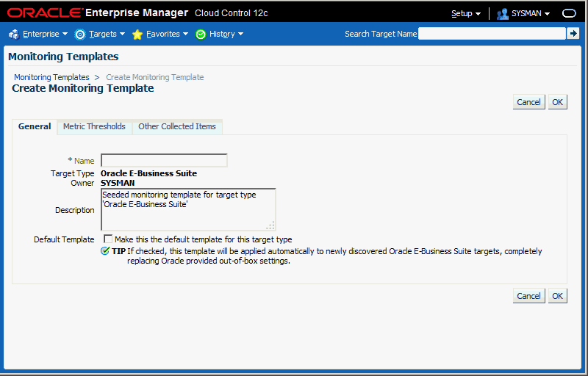Click the SYSMAN user icon

502,13
